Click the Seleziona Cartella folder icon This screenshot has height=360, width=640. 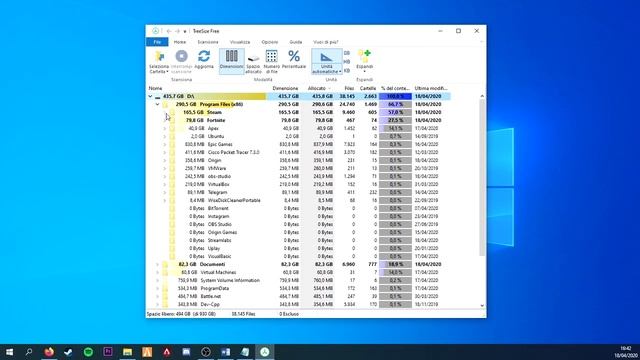coord(159,56)
